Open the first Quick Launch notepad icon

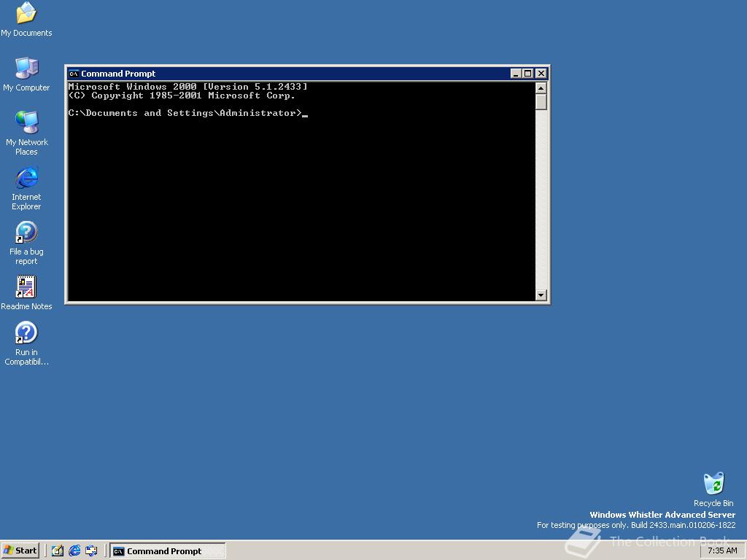pyautogui.click(x=57, y=551)
